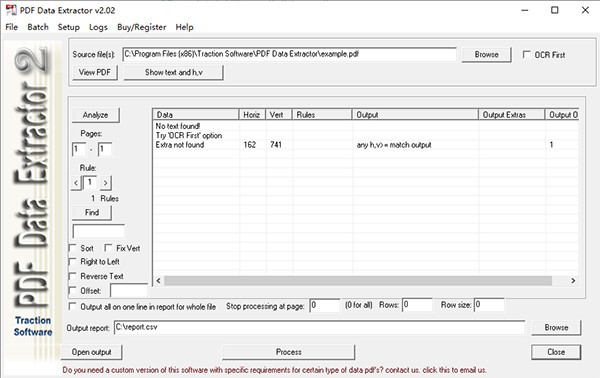Open the Help menu

(184, 27)
